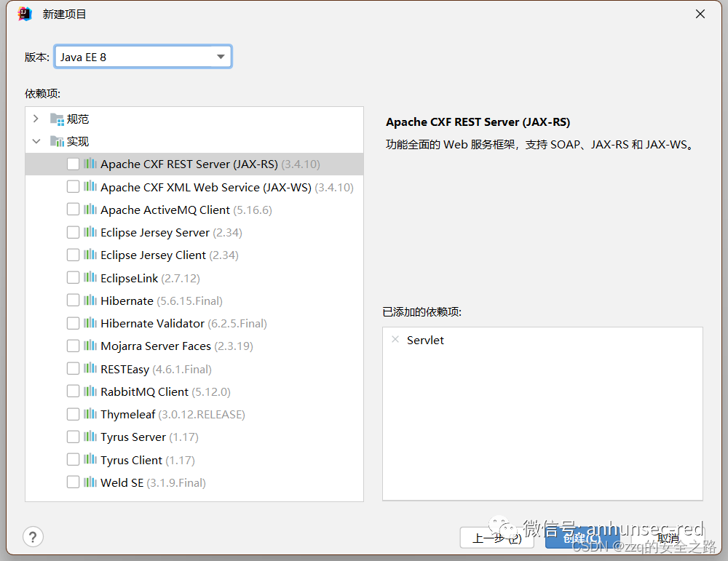Expand the 规范 tree node
The height and width of the screenshot is (561, 728).
click(36, 119)
